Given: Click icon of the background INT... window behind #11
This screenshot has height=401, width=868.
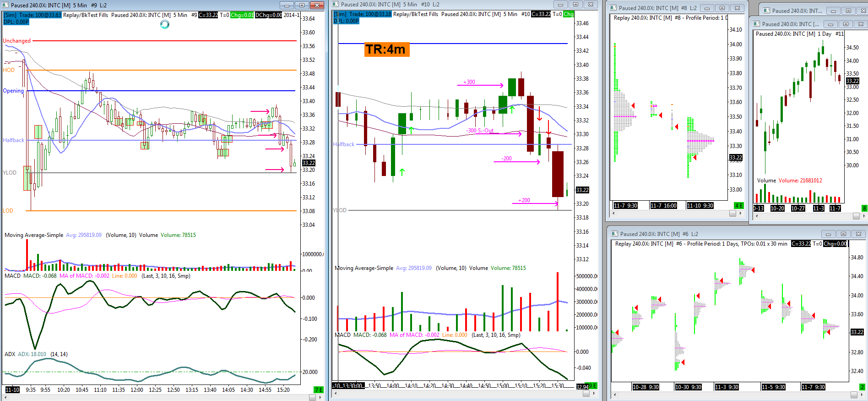Looking at the screenshot, I should pyautogui.click(x=767, y=11).
